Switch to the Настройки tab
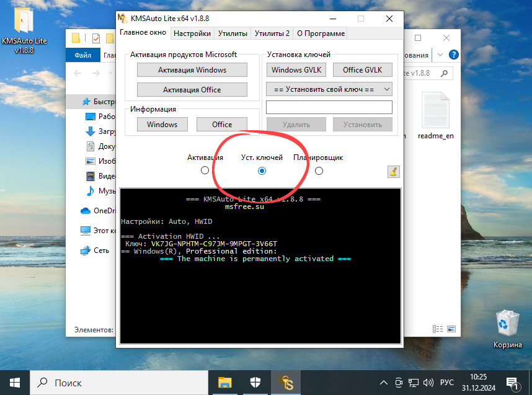 [192, 33]
